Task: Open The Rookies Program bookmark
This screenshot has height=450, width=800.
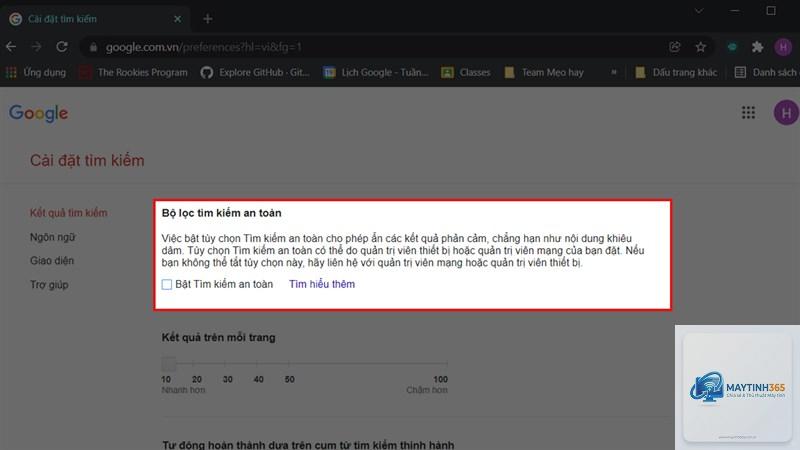Action: [x=134, y=72]
